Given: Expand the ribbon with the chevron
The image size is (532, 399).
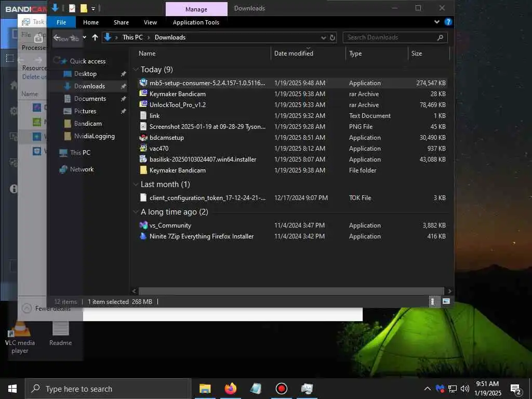Looking at the screenshot, I should click(x=436, y=22).
